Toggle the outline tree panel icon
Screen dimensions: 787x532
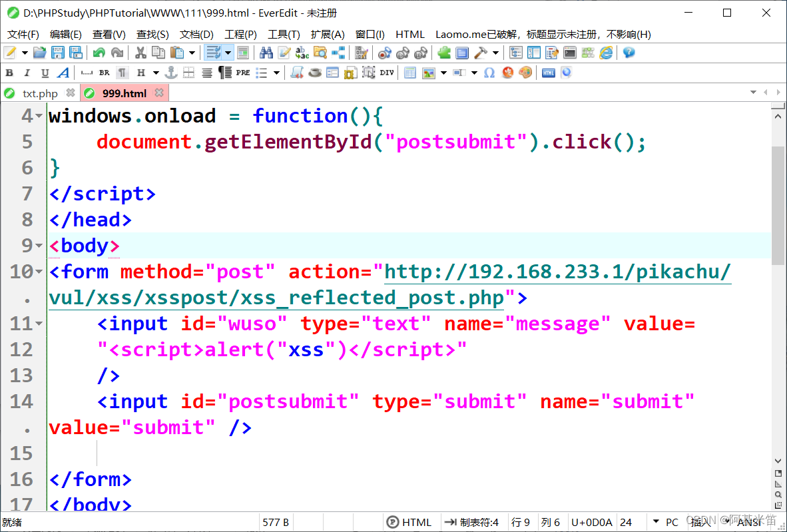click(515, 52)
